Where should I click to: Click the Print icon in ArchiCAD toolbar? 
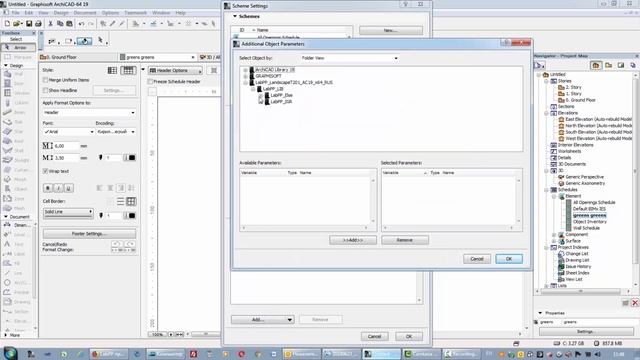pos(38,24)
